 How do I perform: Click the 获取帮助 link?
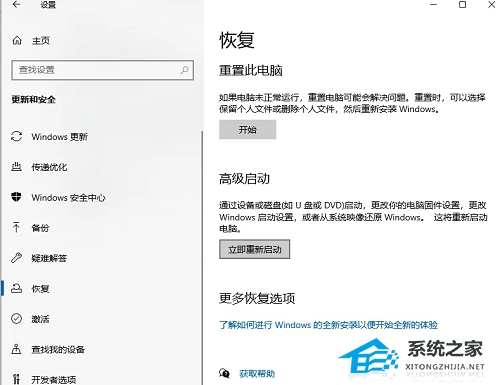coord(257,374)
